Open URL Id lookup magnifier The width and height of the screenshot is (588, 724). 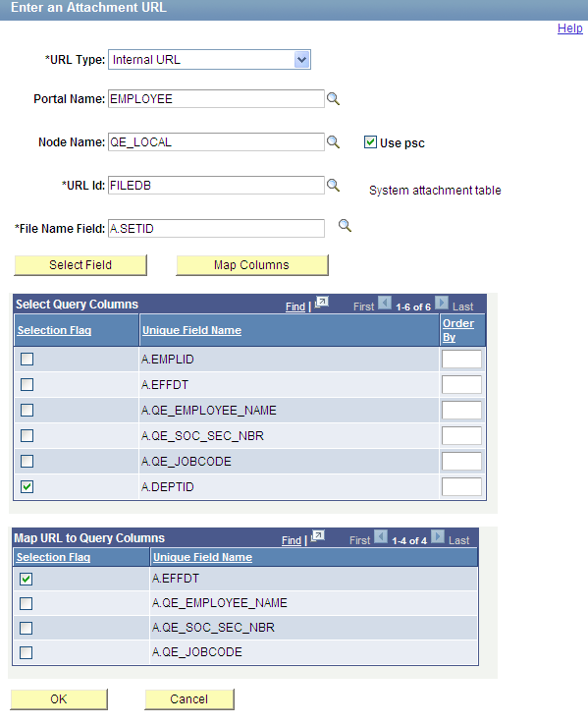point(333,186)
